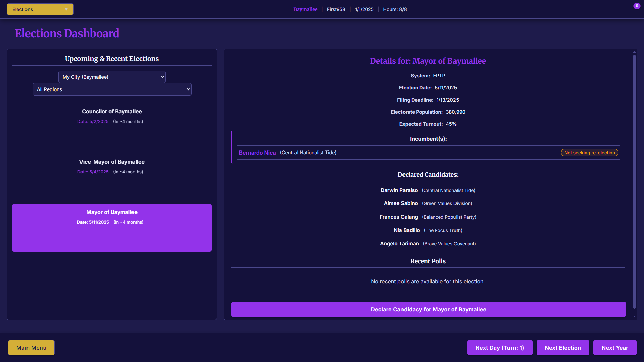The width and height of the screenshot is (644, 362).
Task: Click candidate Angelo Tariman
Action: pos(399,244)
